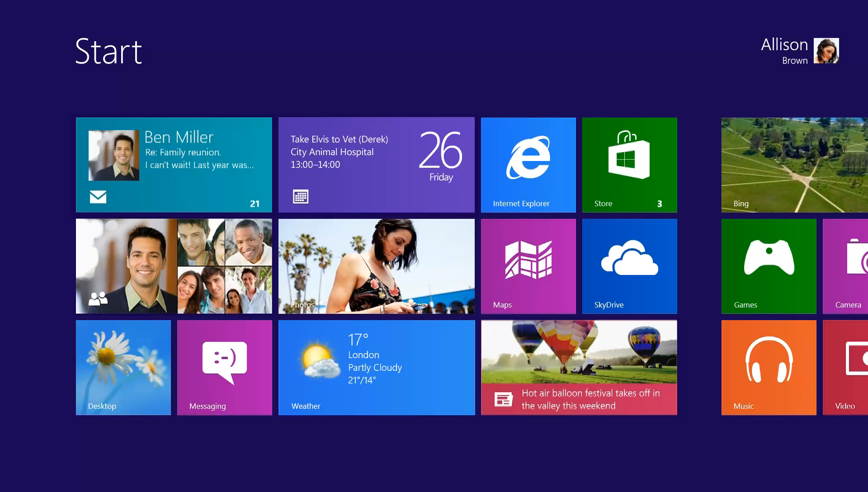Open the Video tile
The image size is (868, 492).
pos(846,367)
